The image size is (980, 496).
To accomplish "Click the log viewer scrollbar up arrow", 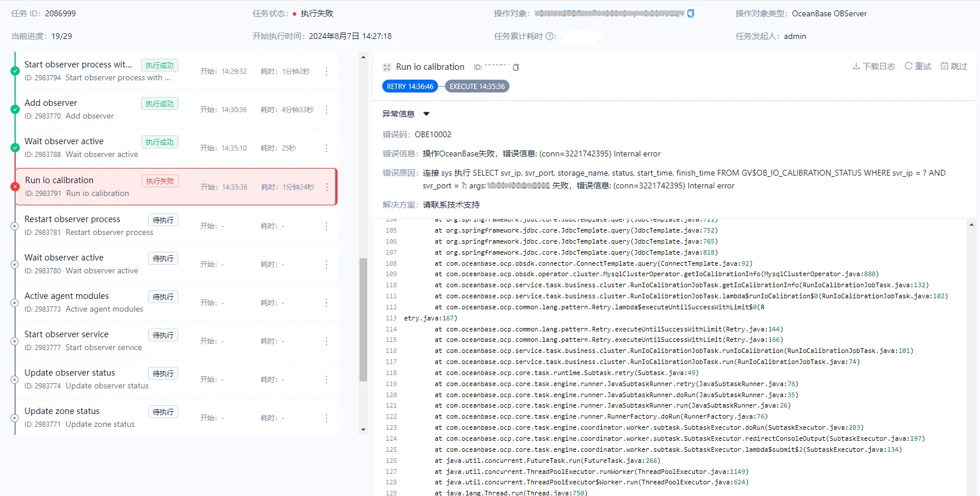I will point(971,224).
